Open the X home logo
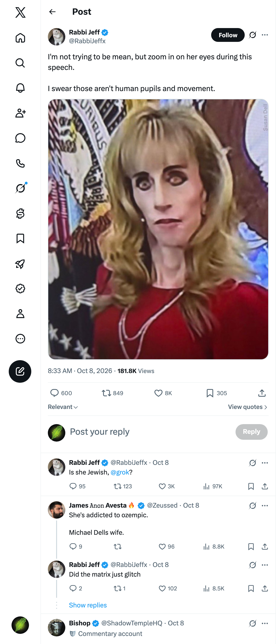This screenshot has width=276, height=644. 20,12
